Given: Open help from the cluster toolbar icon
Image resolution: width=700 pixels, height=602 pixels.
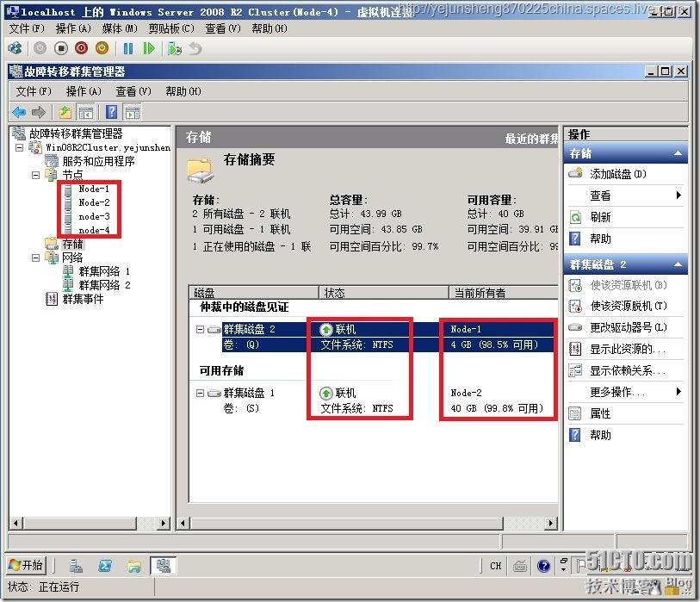Looking at the screenshot, I should coord(112,112).
